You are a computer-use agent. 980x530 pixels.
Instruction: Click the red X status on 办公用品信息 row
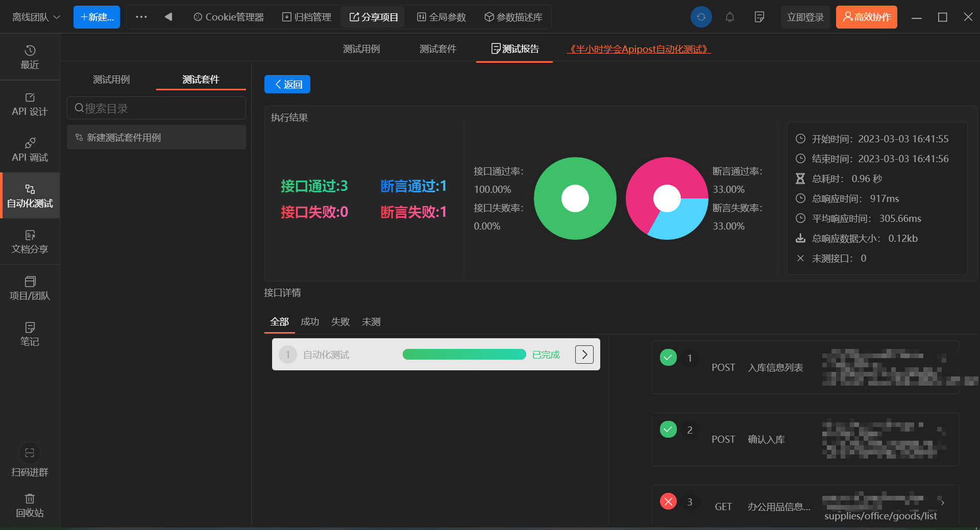click(x=668, y=501)
